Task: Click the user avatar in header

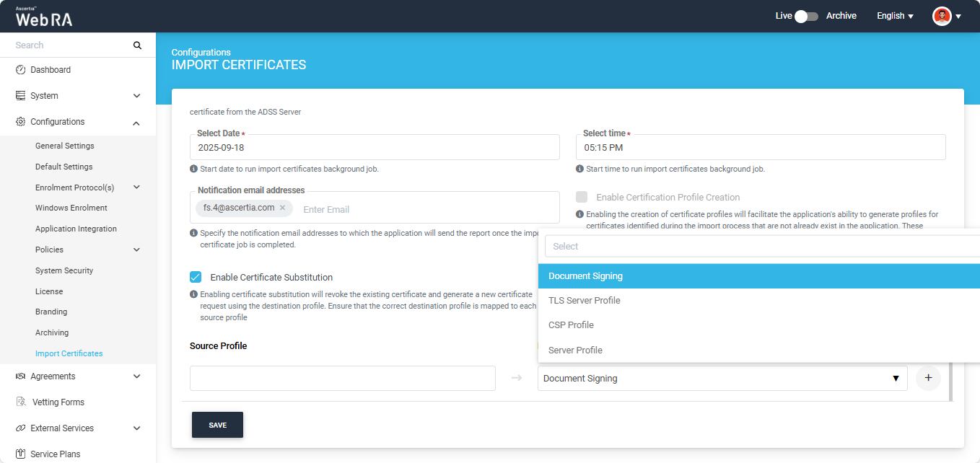Action: 942,16
